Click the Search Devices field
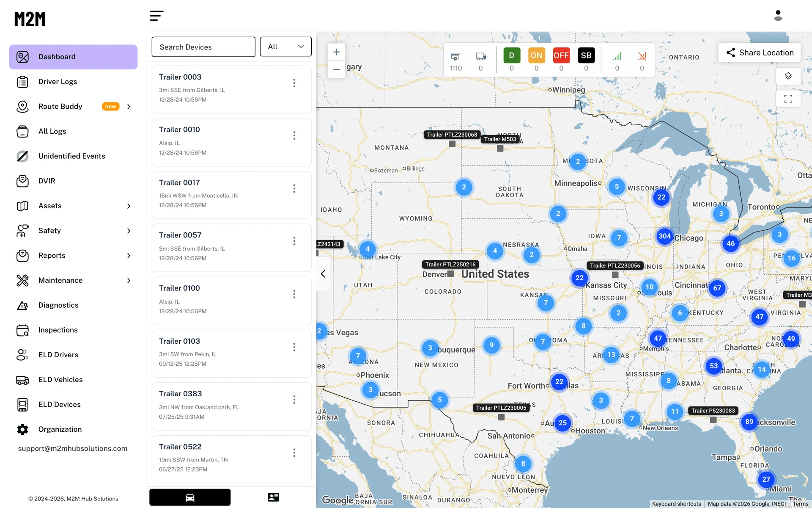Image resolution: width=812 pixels, height=508 pixels. 203,47
